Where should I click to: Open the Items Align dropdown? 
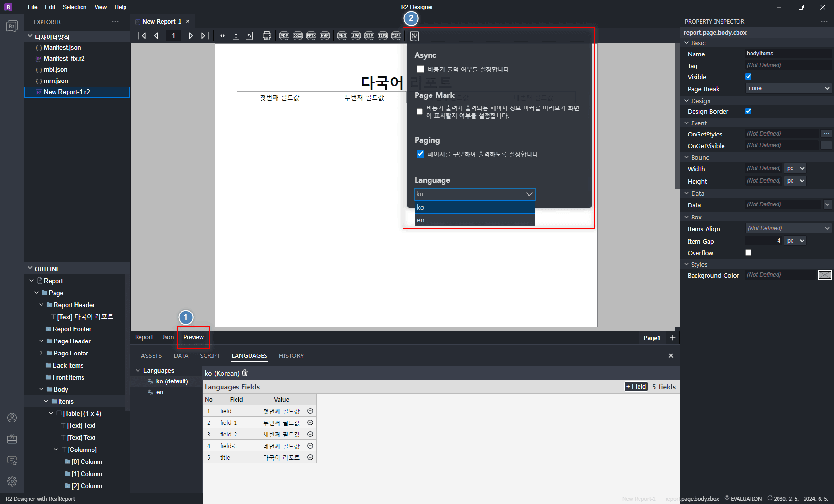pyautogui.click(x=789, y=228)
